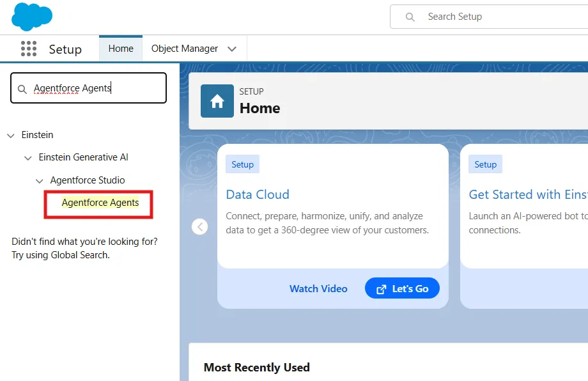Collapse the Einstein Generative AI node
Viewport: 588px width, 381px height.
pyautogui.click(x=28, y=158)
